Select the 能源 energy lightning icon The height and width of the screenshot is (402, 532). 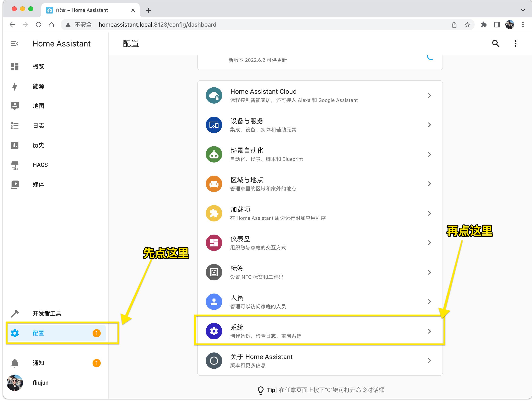click(14, 86)
